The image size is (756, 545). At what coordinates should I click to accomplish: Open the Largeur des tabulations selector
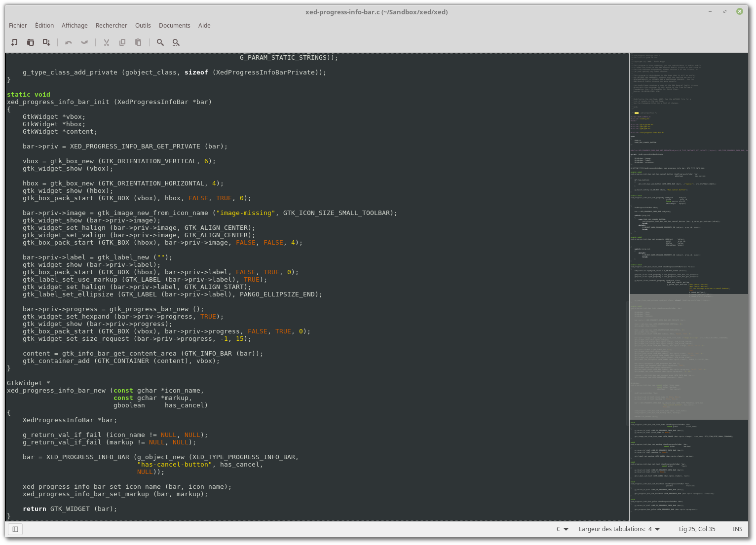619,529
